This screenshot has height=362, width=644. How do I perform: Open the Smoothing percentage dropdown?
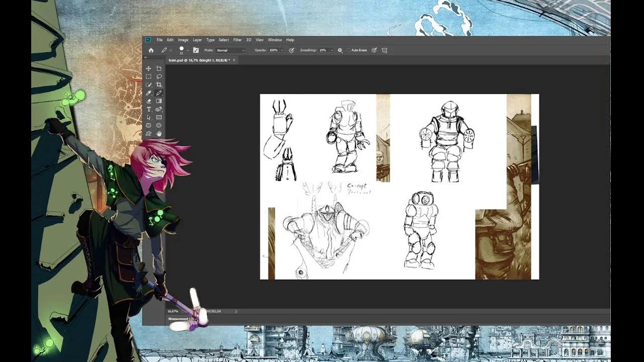332,50
